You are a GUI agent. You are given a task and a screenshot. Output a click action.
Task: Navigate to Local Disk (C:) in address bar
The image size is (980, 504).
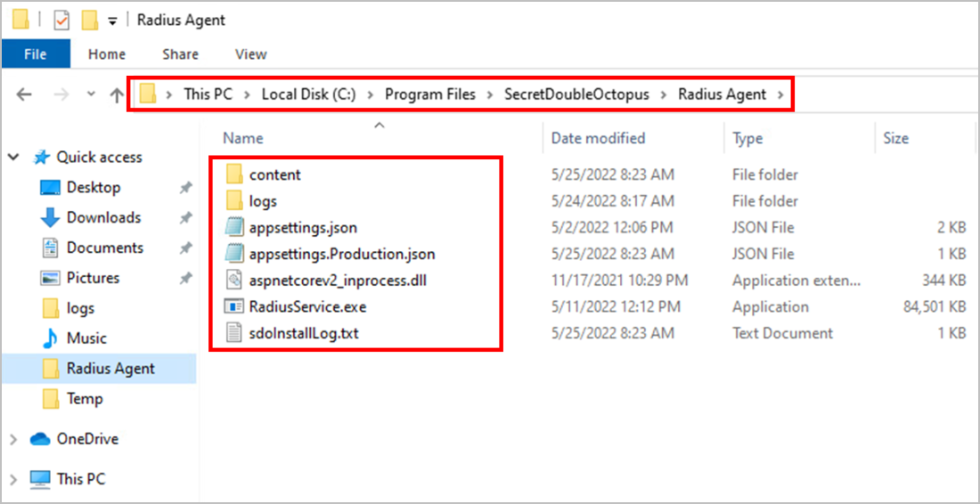click(308, 95)
